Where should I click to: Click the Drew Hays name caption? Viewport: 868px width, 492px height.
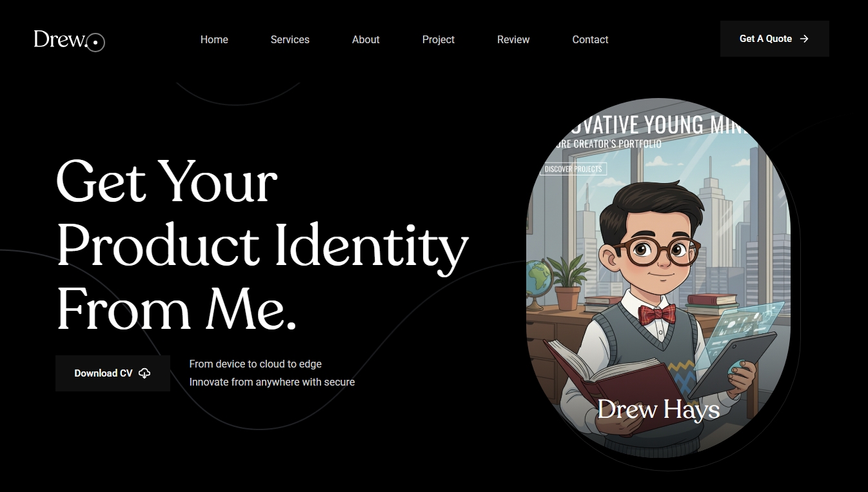point(658,409)
